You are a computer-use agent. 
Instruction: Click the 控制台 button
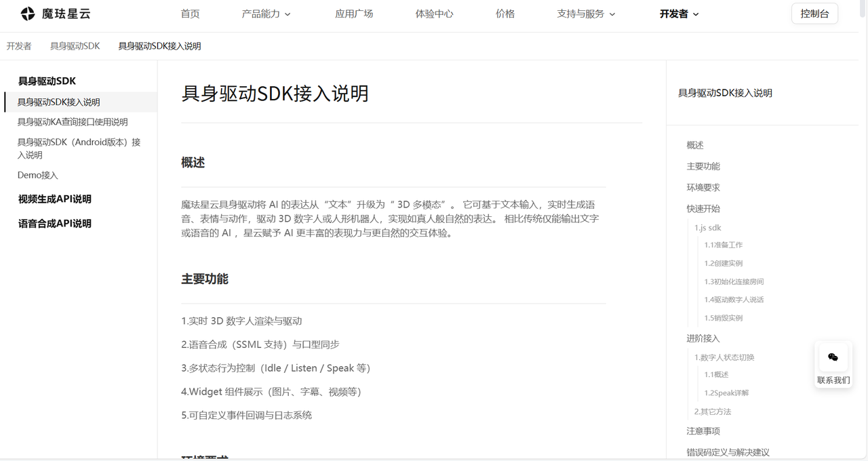pyautogui.click(x=814, y=14)
